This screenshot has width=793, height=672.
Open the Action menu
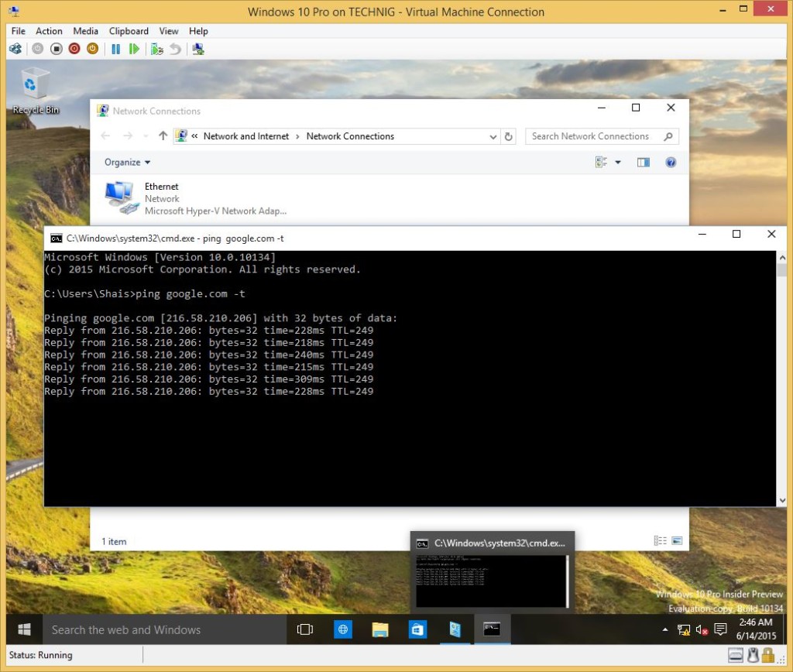point(49,31)
